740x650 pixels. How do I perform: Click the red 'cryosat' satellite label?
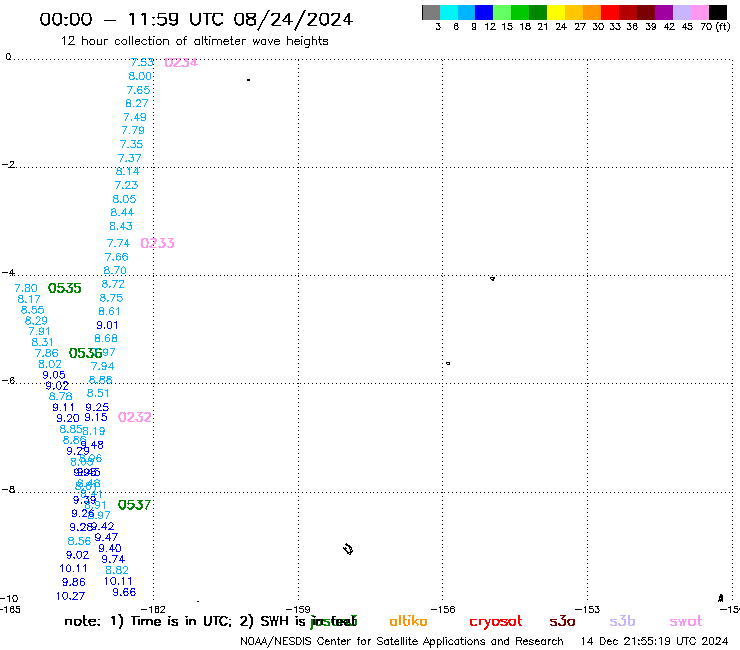(496, 622)
